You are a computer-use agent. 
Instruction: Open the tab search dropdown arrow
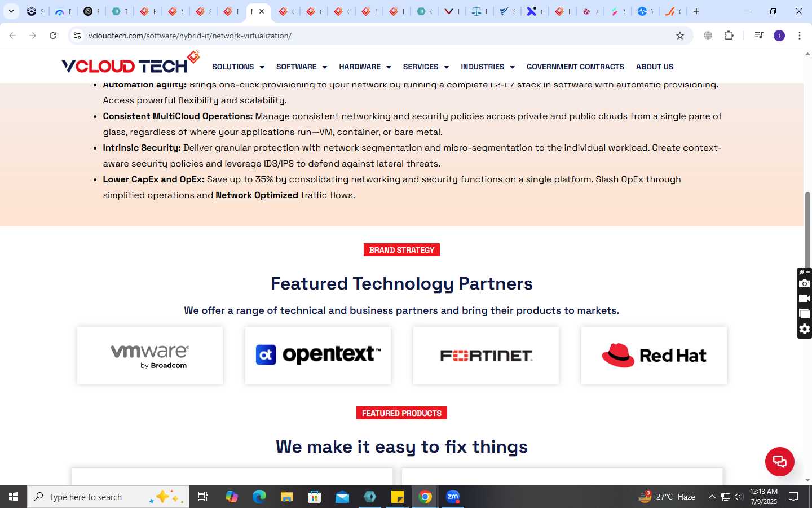pos(11,11)
